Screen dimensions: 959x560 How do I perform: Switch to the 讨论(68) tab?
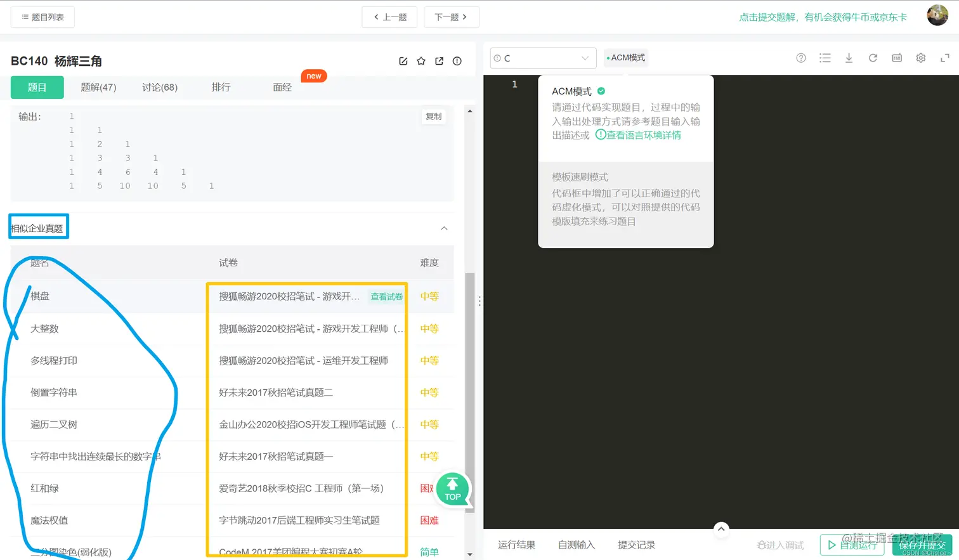pos(159,87)
